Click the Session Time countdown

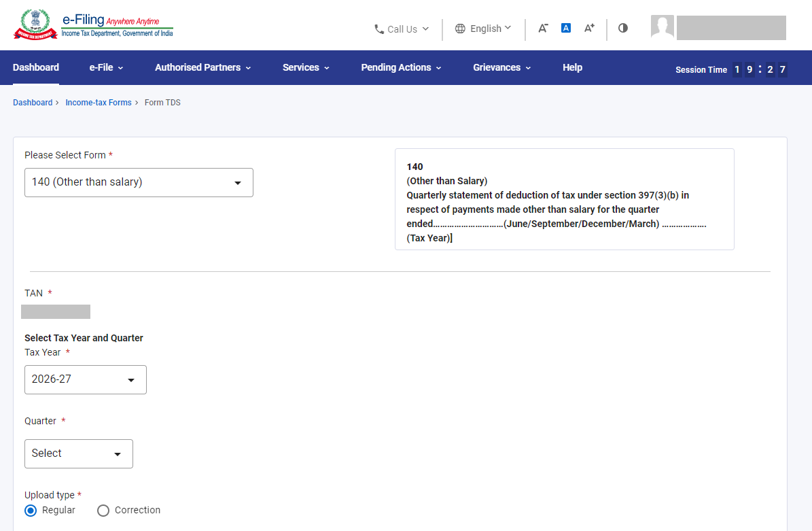pyautogui.click(x=731, y=69)
